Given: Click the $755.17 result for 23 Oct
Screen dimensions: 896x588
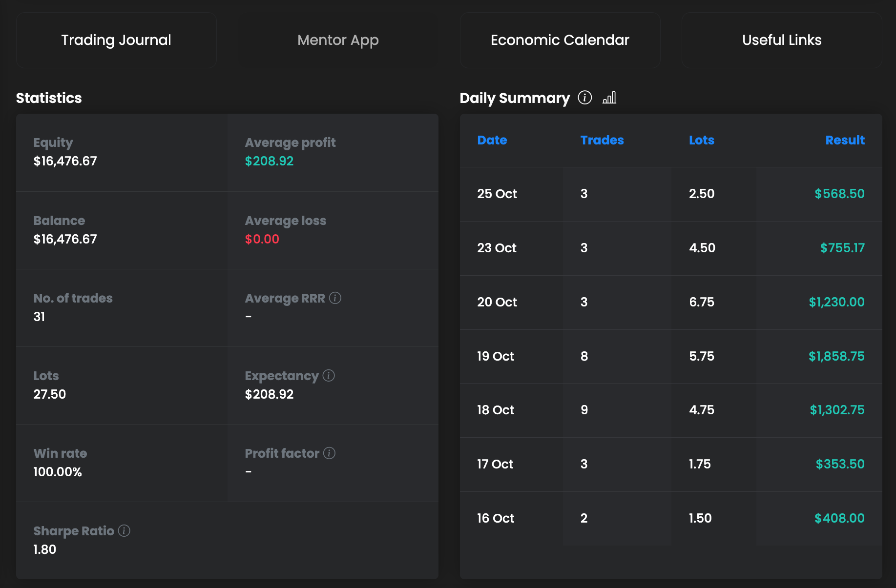Looking at the screenshot, I should click(x=842, y=248).
